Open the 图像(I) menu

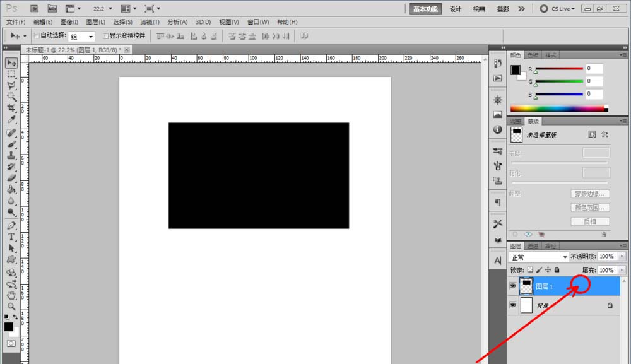point(69,22)
